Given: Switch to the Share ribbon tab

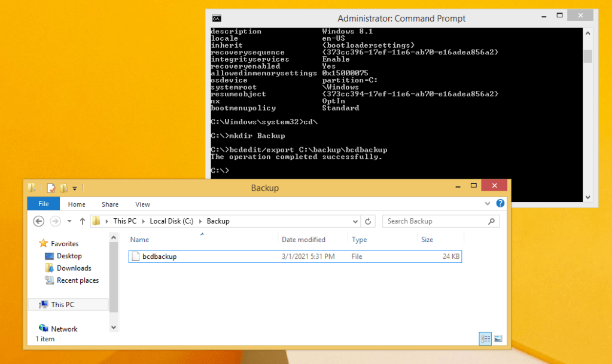Looking at the screenshot, I should 110,204.
